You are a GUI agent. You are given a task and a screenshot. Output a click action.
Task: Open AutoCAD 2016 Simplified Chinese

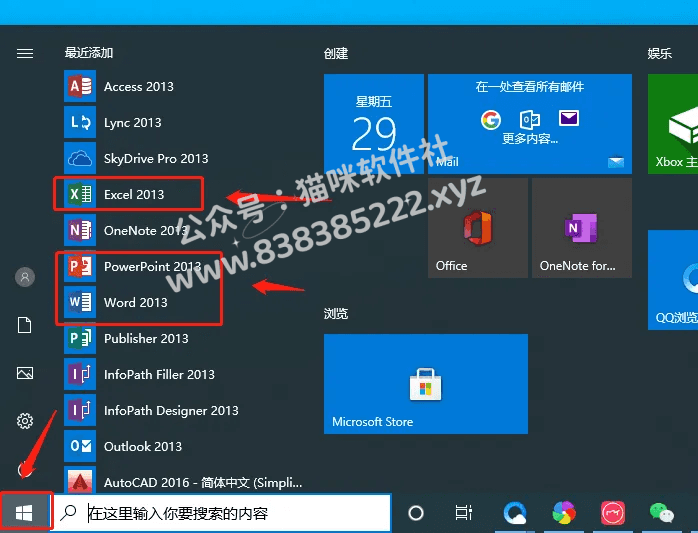[183, 481]
